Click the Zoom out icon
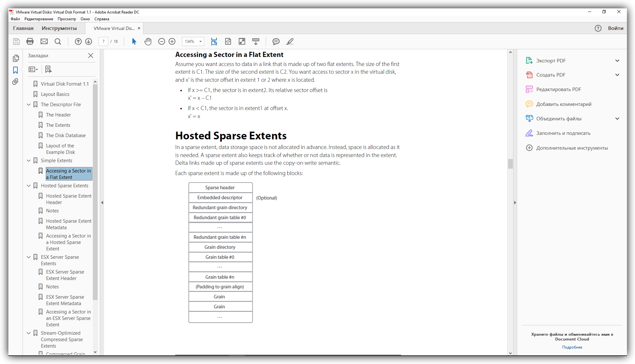This screenshot has height=364, width=635. tap(161, 42)
